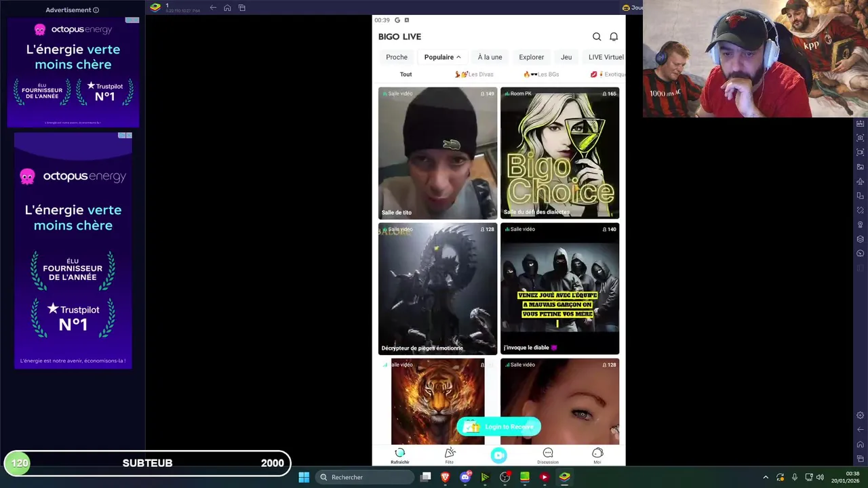
Task: Switch to the Proche tab
Action: tap(397, 57)
